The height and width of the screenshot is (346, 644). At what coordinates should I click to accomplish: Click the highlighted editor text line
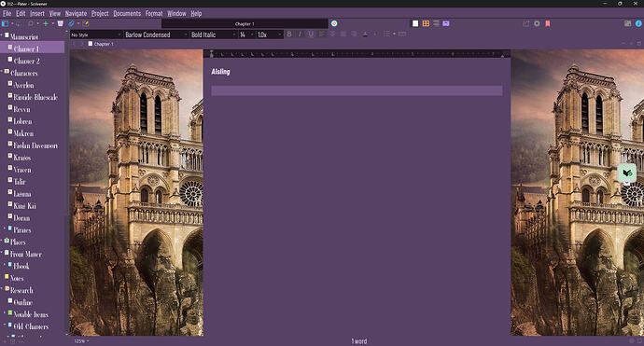click(357, 90)
